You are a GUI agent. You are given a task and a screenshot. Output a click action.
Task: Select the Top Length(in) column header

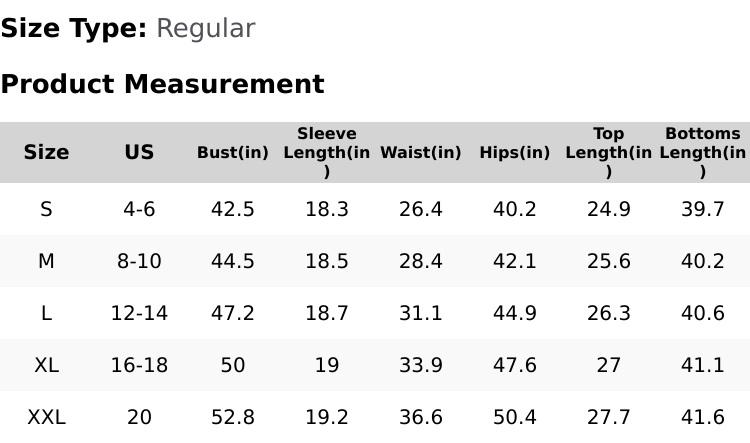[x=609, y=153]
